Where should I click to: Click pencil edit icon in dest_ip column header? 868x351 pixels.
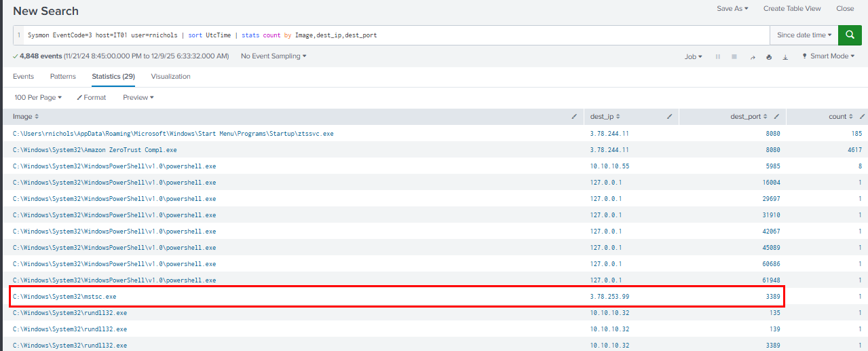670,117
